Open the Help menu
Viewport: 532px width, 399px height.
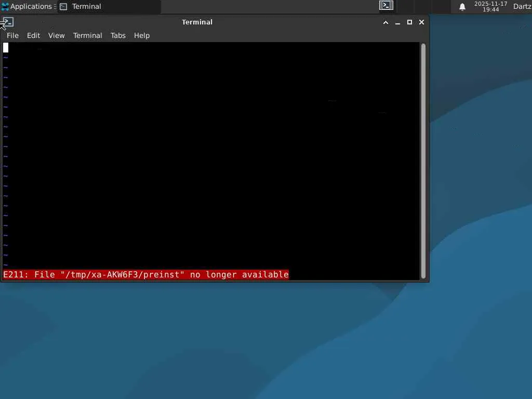tap(142, 36)
